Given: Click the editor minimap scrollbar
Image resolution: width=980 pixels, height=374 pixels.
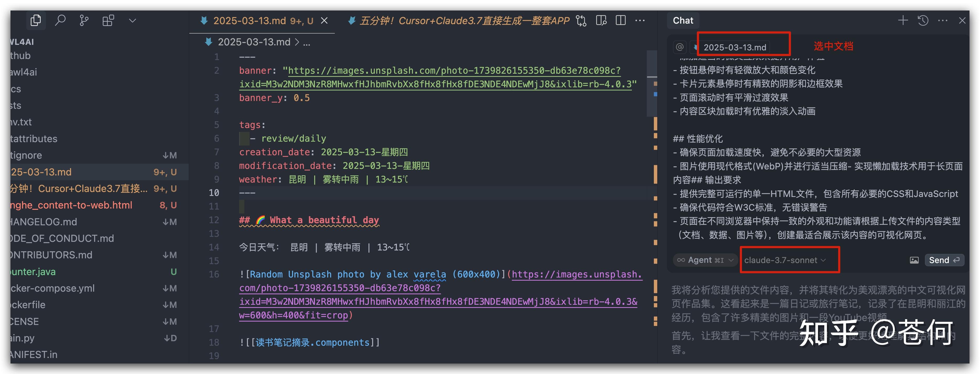Looking at the screenshot, I should pos(652,84).
